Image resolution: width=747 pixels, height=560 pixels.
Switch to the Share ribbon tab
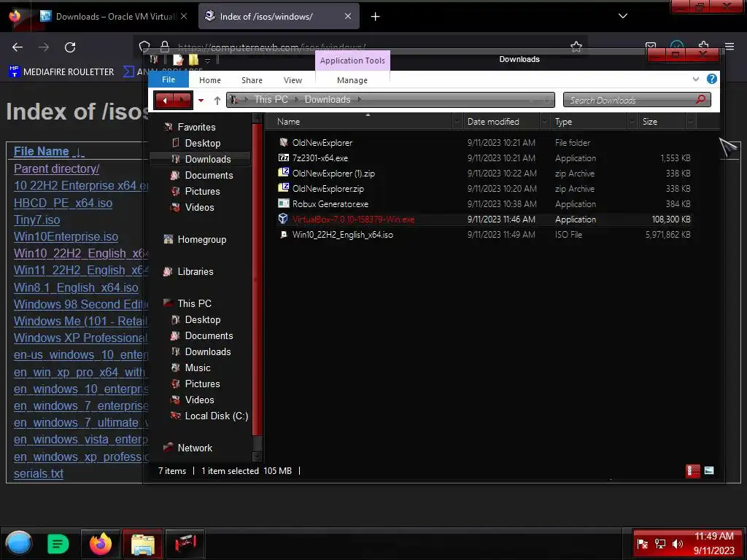point(252,80)
